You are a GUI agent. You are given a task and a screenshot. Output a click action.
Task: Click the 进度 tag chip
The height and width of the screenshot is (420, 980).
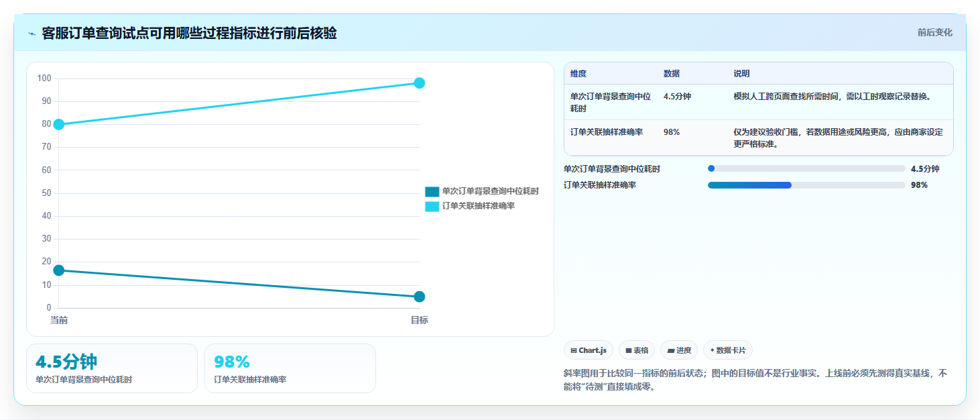[x=679, y=350]
